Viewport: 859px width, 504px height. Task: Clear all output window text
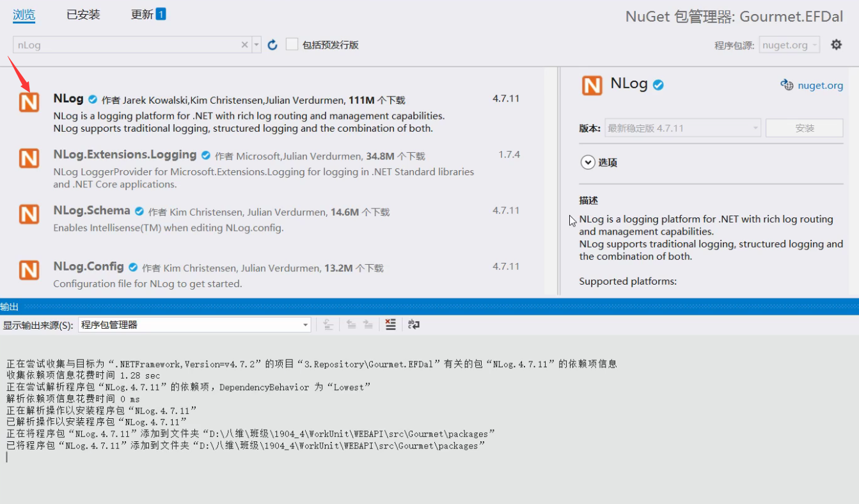pyautogui.click(x=391, y=325)
